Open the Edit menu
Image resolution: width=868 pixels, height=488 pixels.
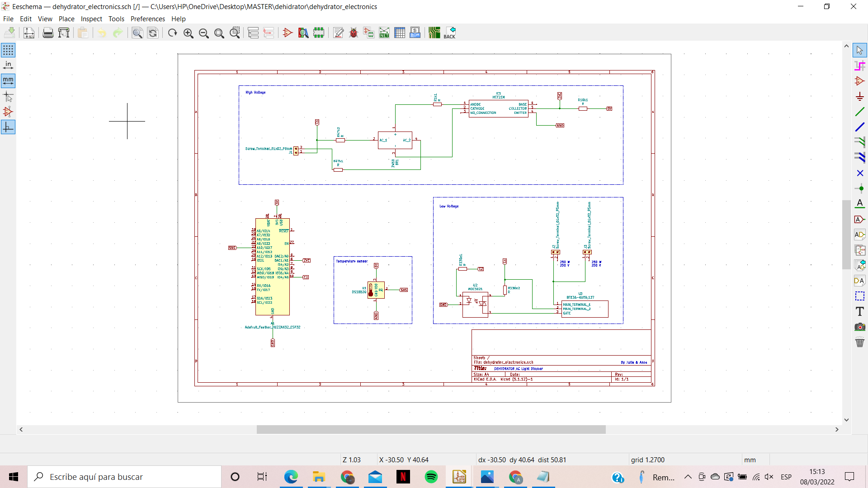26,19
